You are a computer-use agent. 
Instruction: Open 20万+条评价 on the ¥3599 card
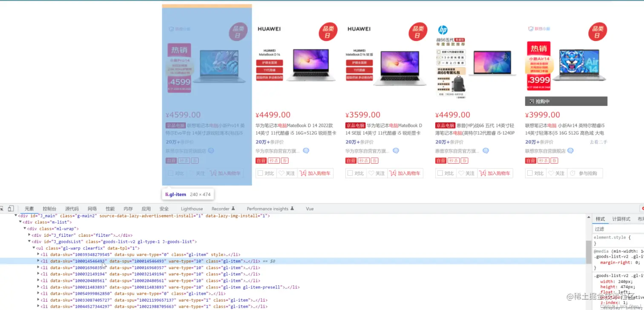click(359, 142)
